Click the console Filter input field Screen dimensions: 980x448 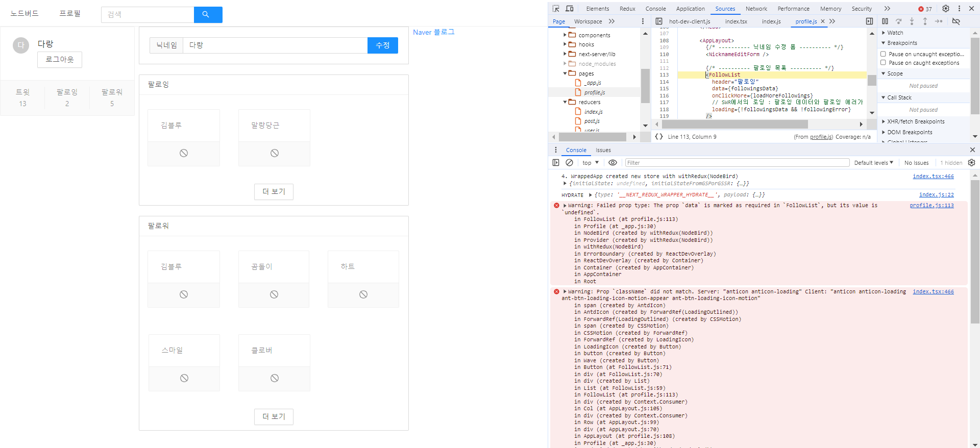737,163
